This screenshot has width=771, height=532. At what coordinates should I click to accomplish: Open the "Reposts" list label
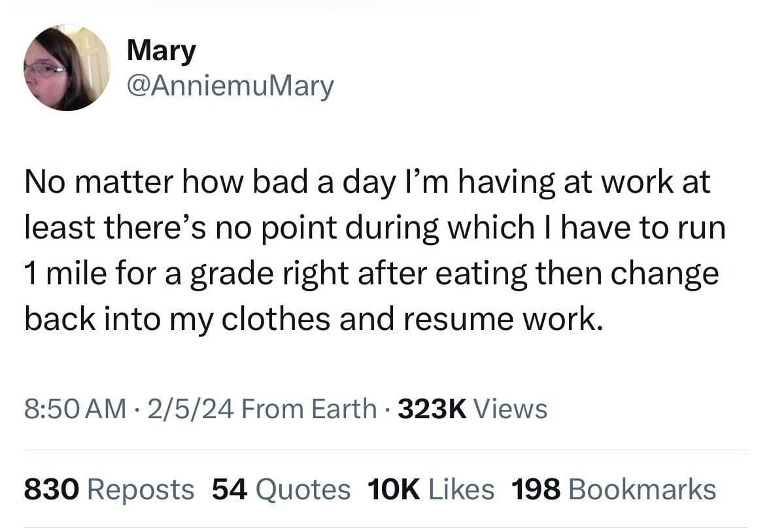coord(140,490)
